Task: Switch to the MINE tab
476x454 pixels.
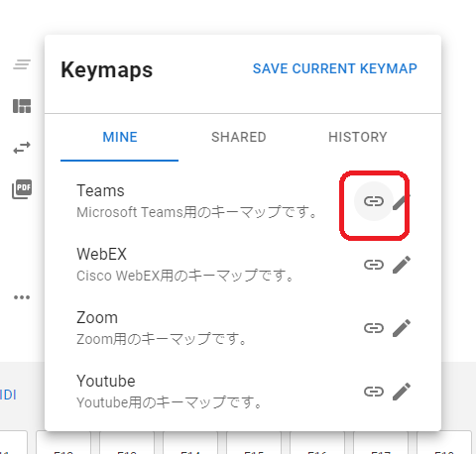Action: pyautogui.click(x=120, y=137)
